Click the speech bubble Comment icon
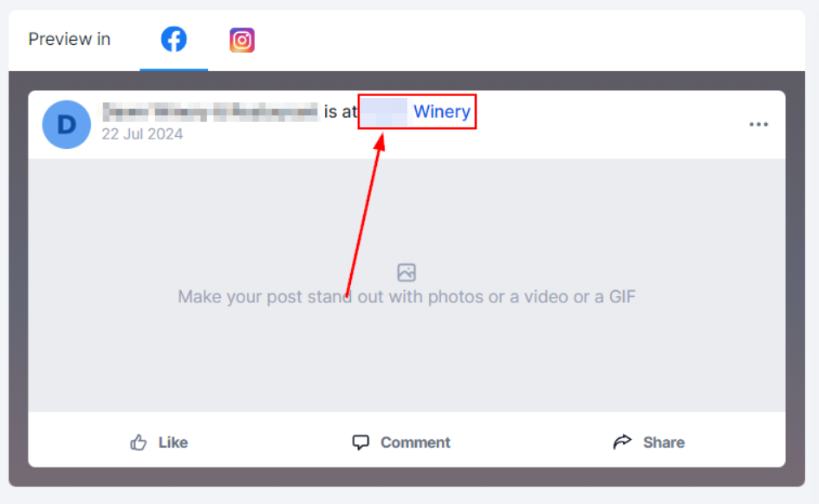Image resolution: width=819 pixels, height=504 pixels. coord(361,443)
